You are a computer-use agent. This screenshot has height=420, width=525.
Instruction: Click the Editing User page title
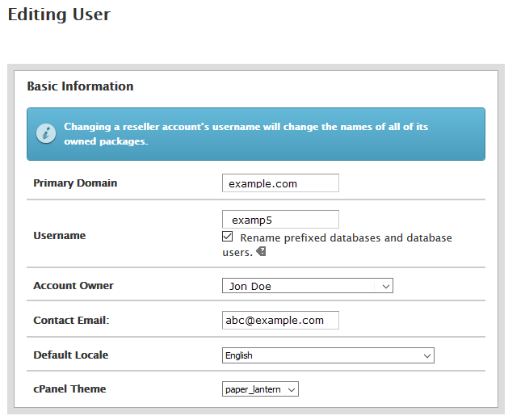[x=59, y=15]
